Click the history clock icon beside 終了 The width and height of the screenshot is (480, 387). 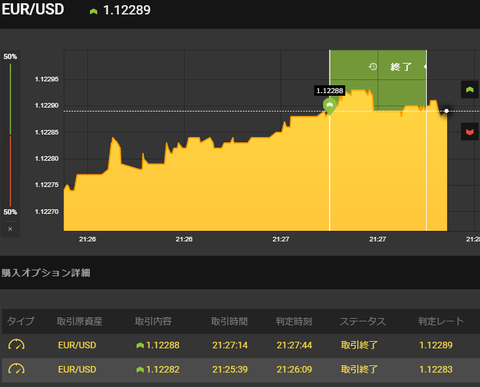tap(373, 67)
